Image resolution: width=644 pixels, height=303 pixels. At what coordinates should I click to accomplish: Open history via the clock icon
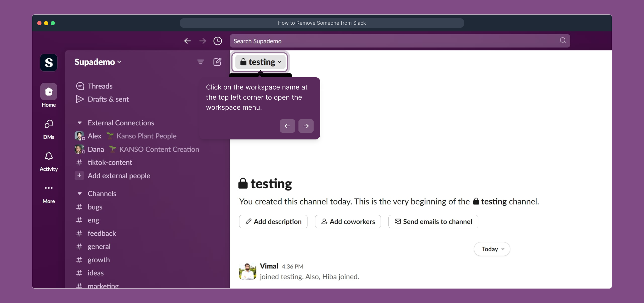click(217, 41)
